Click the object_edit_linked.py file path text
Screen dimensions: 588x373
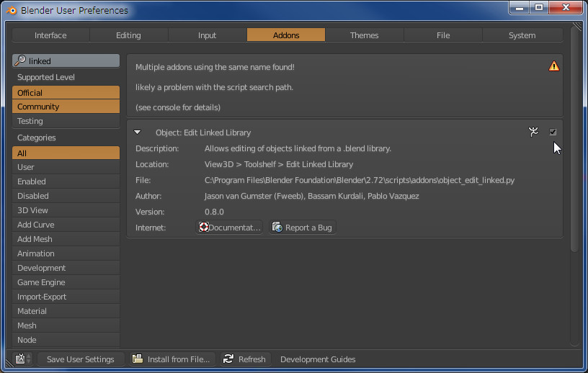click(x=360, y=180)
